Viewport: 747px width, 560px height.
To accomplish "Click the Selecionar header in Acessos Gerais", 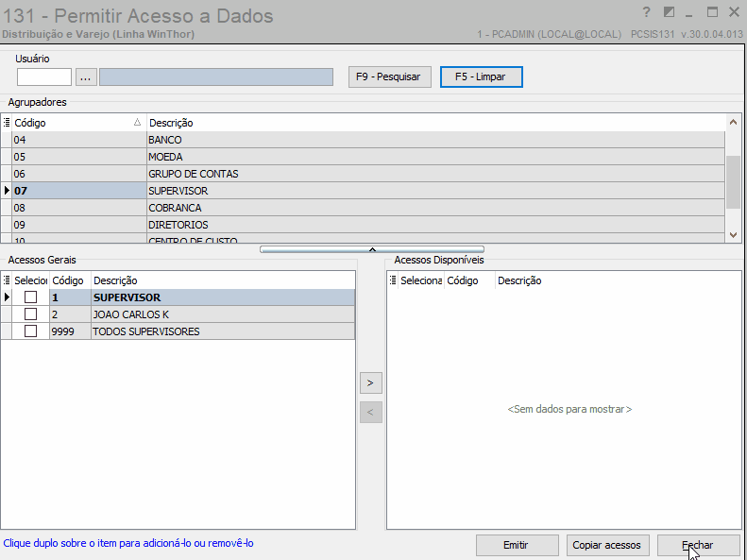I will 30,280.
